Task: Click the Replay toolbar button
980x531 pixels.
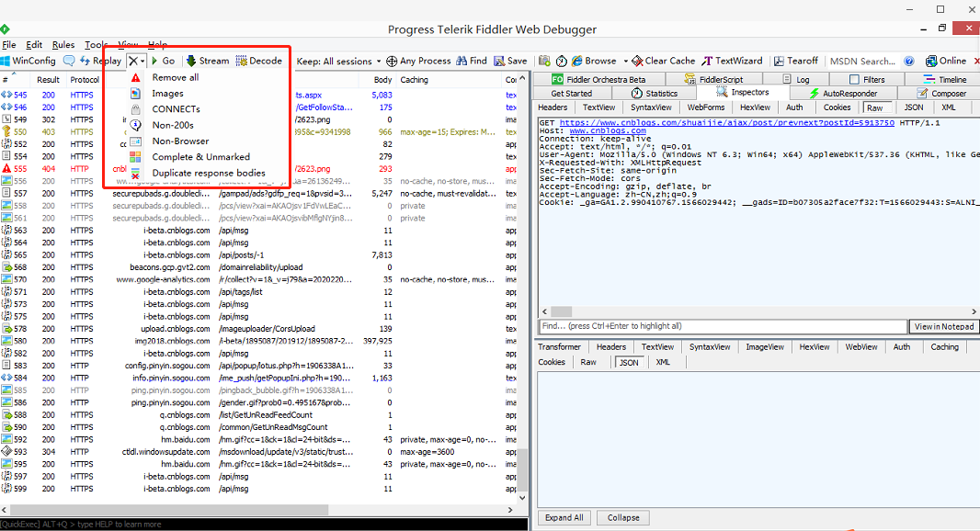Action: [100, 61]
